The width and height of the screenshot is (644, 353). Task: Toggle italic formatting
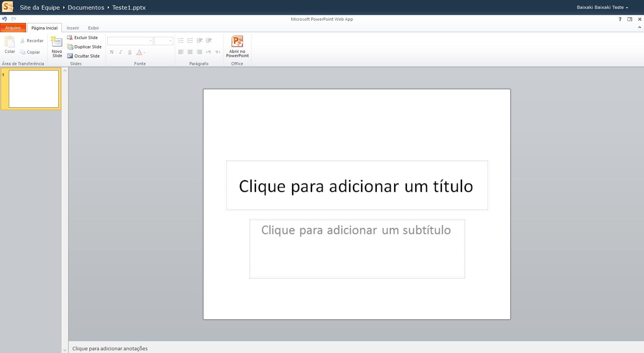[x=120, y=52]
